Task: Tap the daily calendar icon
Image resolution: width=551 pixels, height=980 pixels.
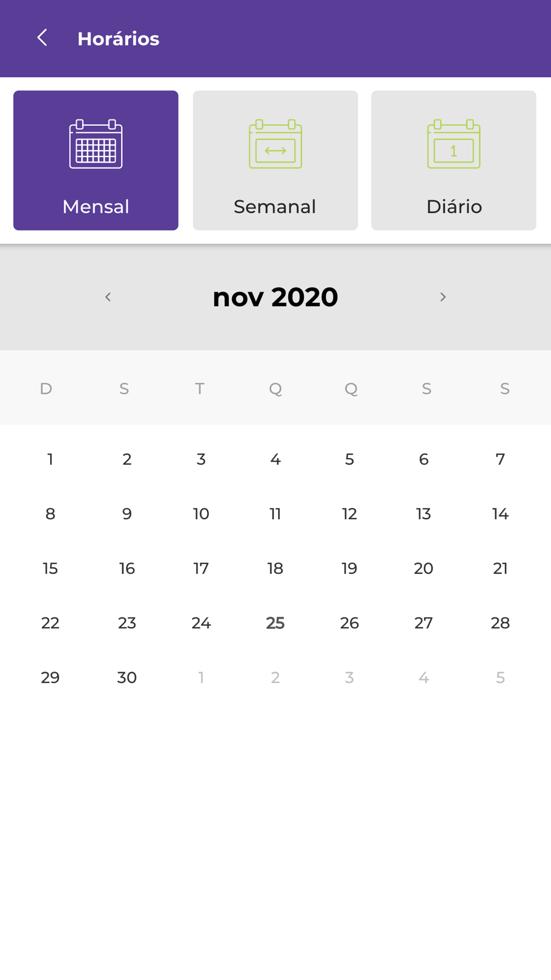Action: pyautogui.click(x=453, y=144)
